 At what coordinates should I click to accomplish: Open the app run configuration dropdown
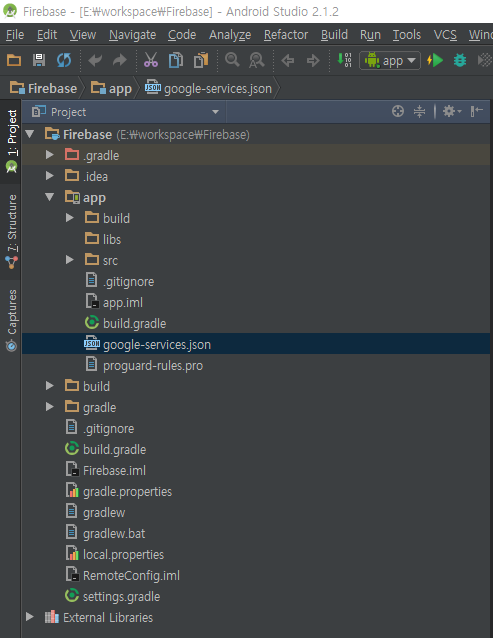(390, 61)
